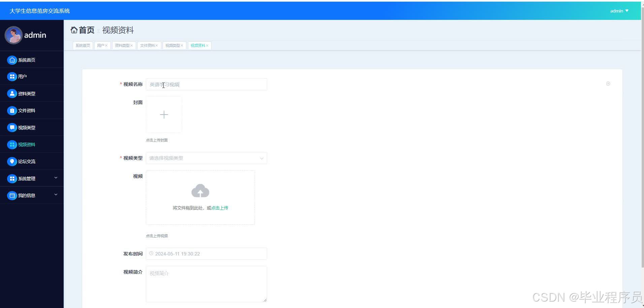Open the admin dropdown at top right
644x308 pixels.
click(x=619, y=11)
